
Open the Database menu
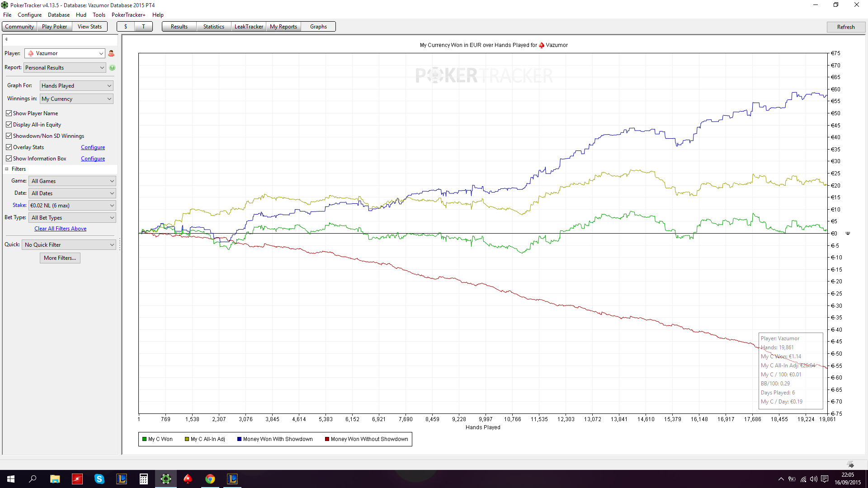(59, 15)
